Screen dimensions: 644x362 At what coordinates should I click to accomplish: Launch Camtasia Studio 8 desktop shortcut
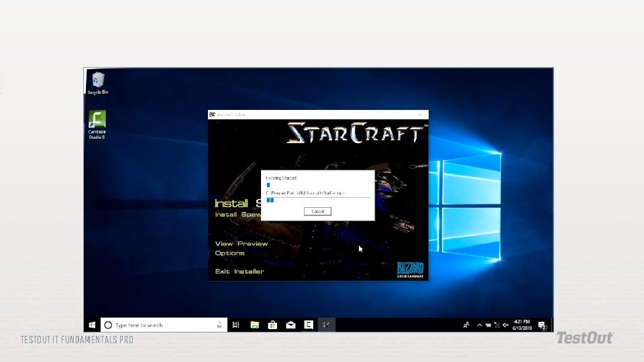pyautogui.click(x=97, y=125)
